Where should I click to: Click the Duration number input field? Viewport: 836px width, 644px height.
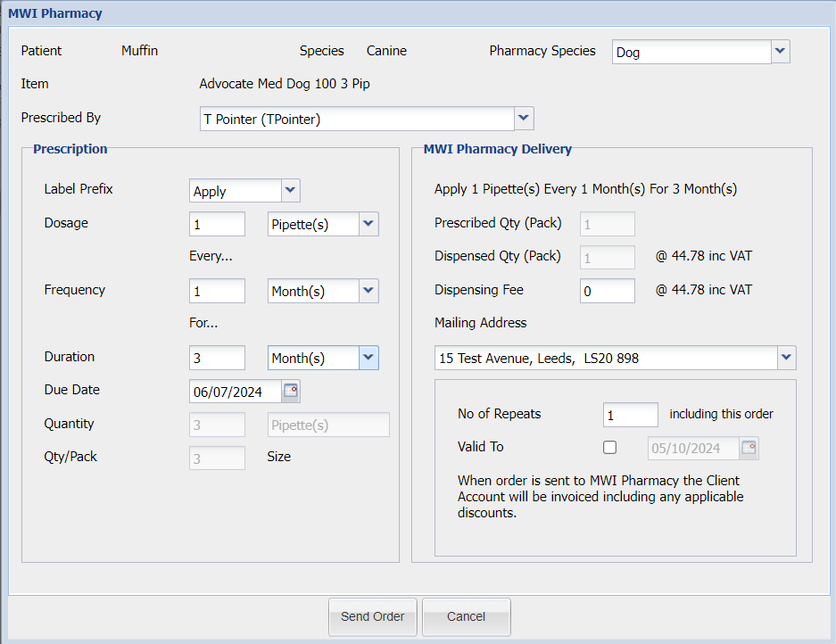(217, 358)
